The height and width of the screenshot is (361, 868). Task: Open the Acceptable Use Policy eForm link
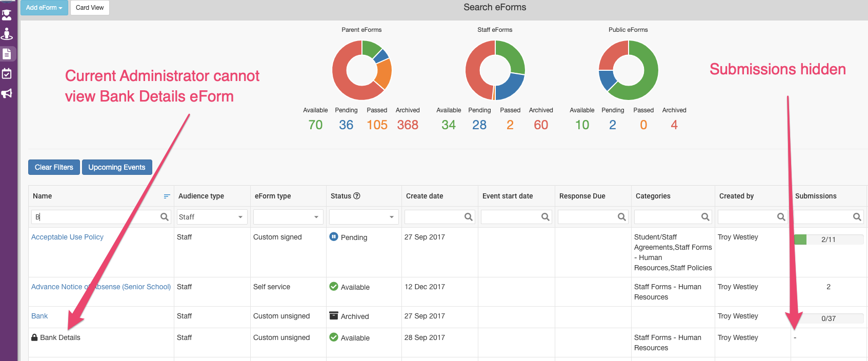pos(67,237)
